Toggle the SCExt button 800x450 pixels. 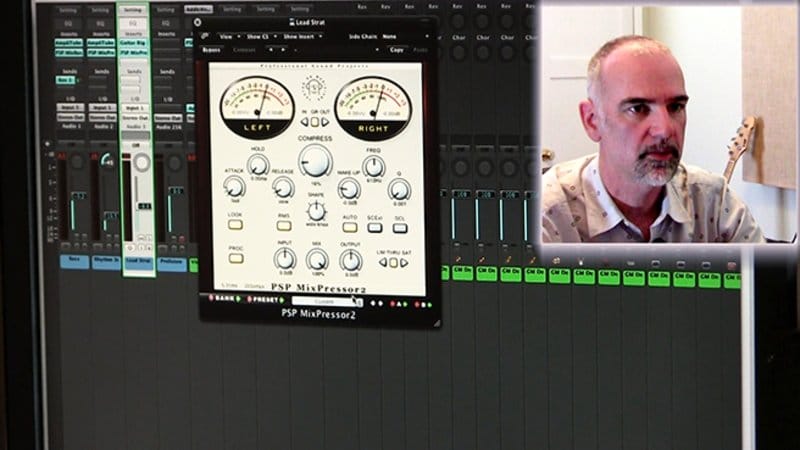[374, 228]
